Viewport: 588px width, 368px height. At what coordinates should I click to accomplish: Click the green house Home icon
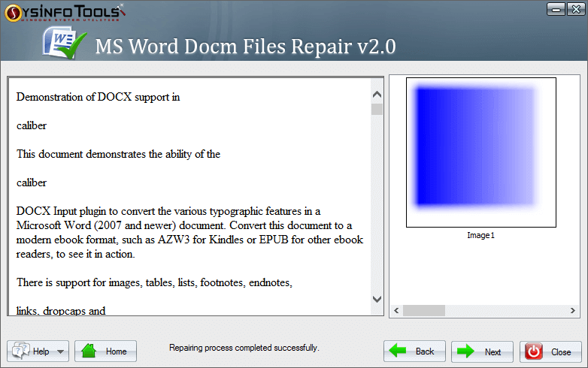tap(89, 351)
